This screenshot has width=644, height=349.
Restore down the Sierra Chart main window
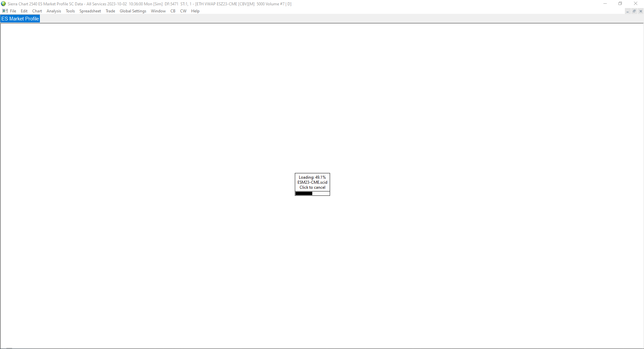click(x=620, y=4)
